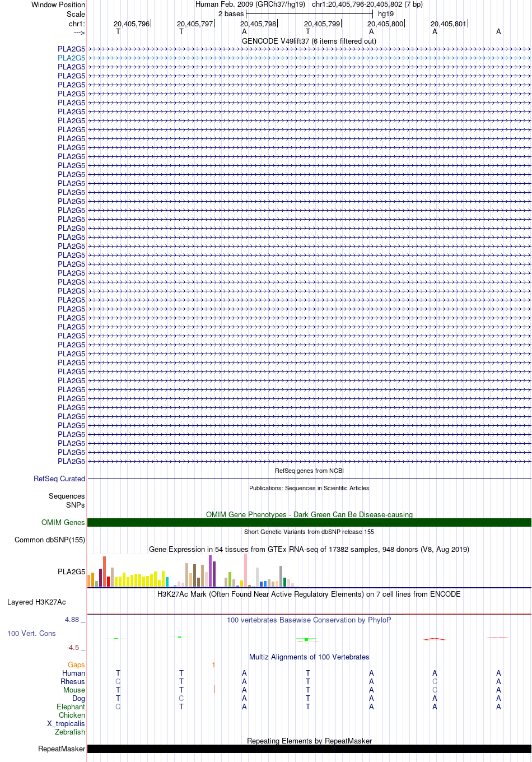532x762 pixels.
Task: Open the GTEx Gene Expression in 54 tissues title
Action: pyautogui.click(x=309, y=549)
